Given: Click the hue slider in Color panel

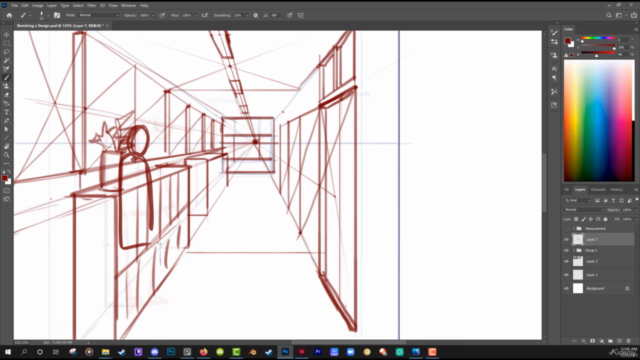Looking at the screenshot, I should pyautogui.click(x=598, y=38).
